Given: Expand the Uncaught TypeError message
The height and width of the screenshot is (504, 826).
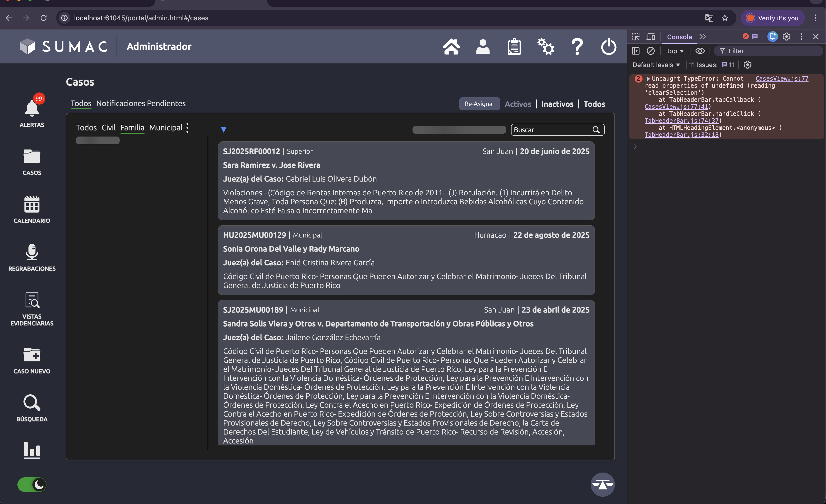Looking at the screenshot, I should [x=648, y=79].
